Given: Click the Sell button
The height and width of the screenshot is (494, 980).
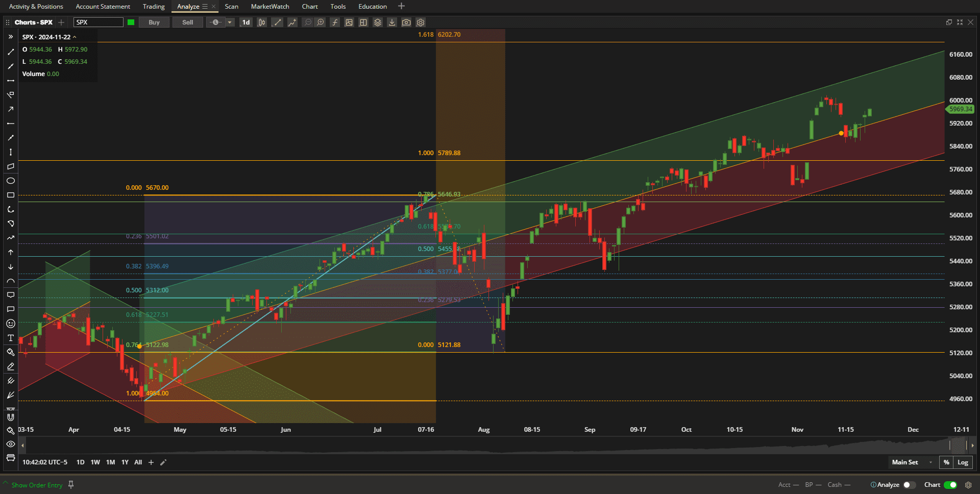Looking at the screenshot, I should [188, 22].
